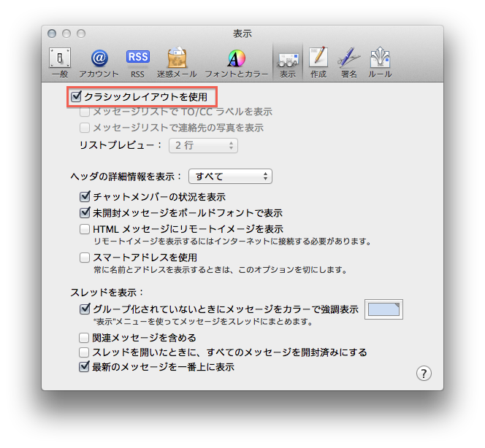This screenshot has width=485, height=448.
Task: Click the light blue highlight color well
Action: (x=384, y=309)
